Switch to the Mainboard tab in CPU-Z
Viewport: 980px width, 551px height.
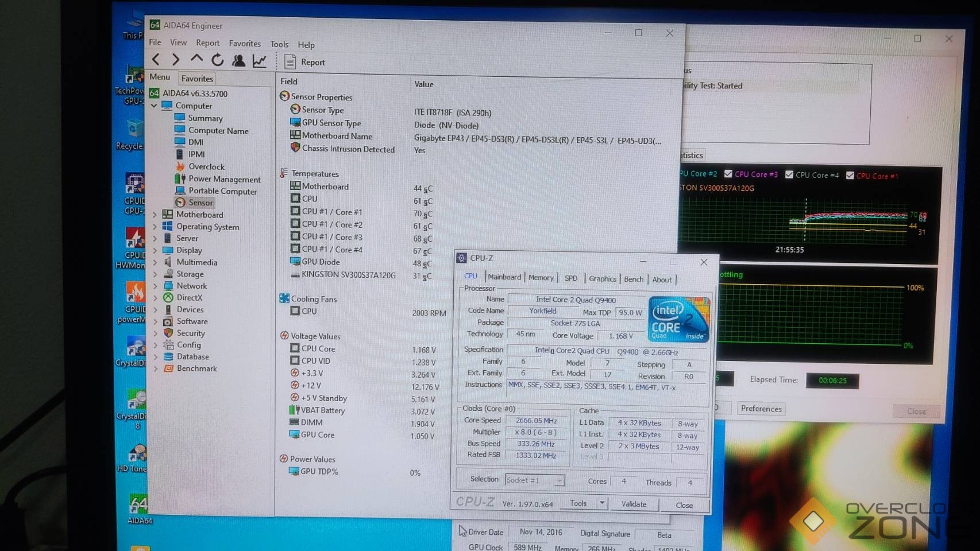(x=504, y=277)
